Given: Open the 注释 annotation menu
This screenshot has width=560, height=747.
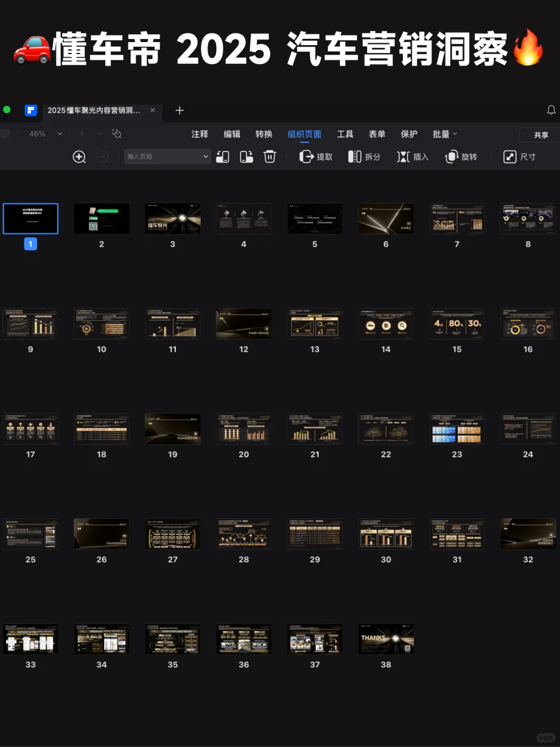Looking at the screenshot, I should (x=200, y=134).
